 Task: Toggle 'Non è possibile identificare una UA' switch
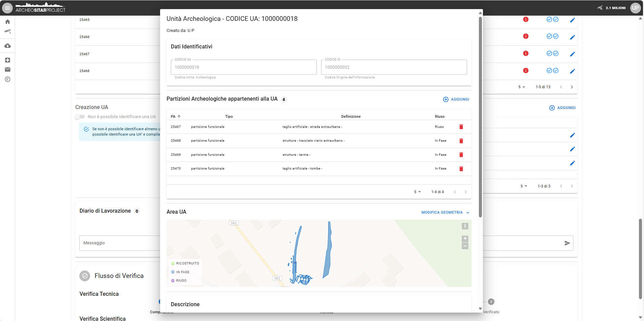pos(80,117)
